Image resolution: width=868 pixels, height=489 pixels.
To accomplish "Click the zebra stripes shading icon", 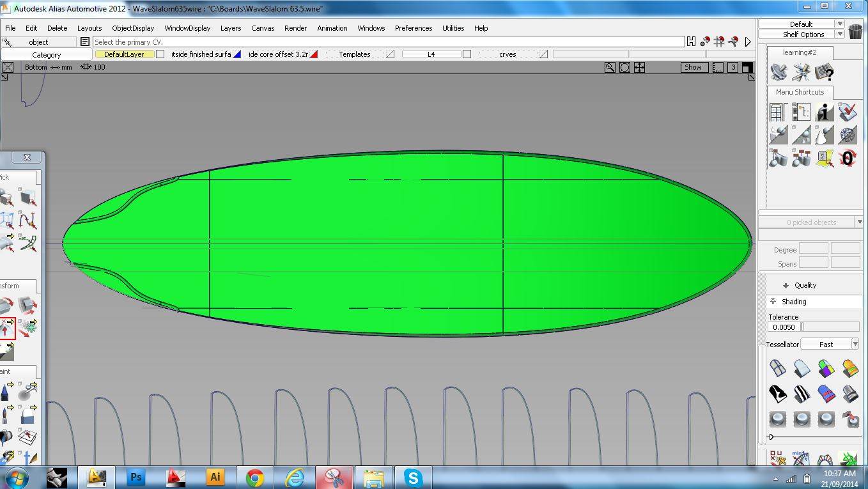I will 802,394.
